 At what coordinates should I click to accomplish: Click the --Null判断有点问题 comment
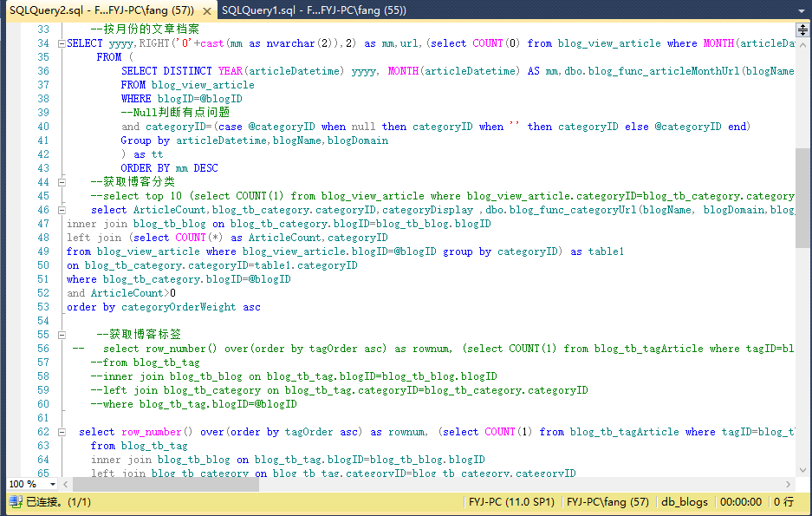[175, 113]
